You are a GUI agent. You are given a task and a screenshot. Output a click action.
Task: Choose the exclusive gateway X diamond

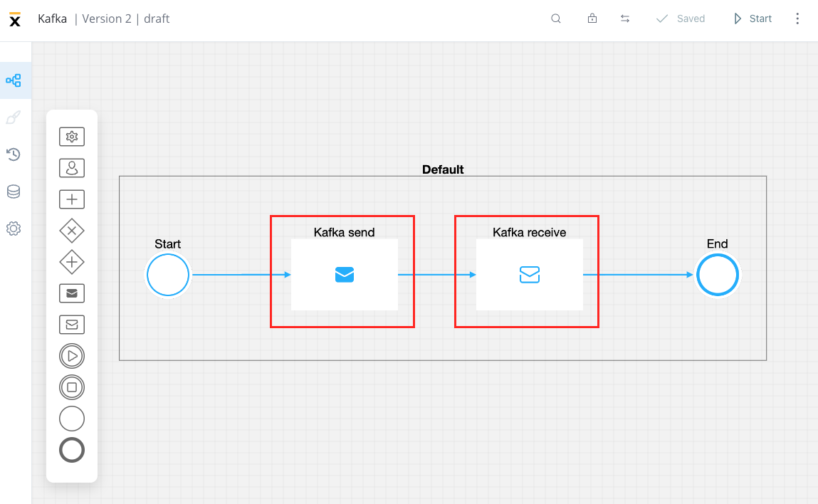pyautogui.click(x=72, y=231)
